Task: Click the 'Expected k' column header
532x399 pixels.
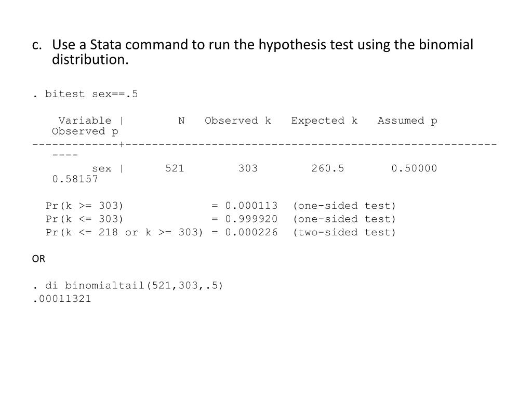Action: pyautogui.click(x=324, y=121)
